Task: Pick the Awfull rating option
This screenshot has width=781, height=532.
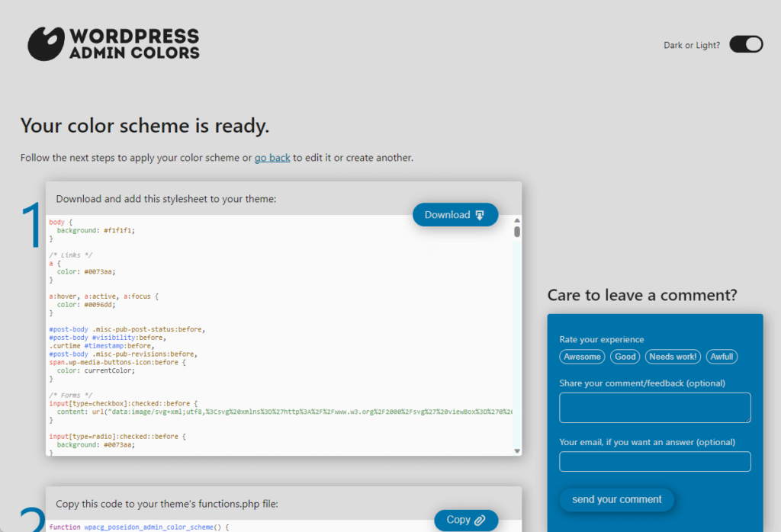Action: [722, 357]
